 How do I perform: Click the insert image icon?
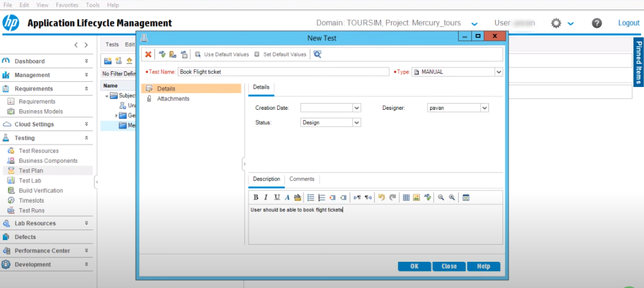pos(416,197)
